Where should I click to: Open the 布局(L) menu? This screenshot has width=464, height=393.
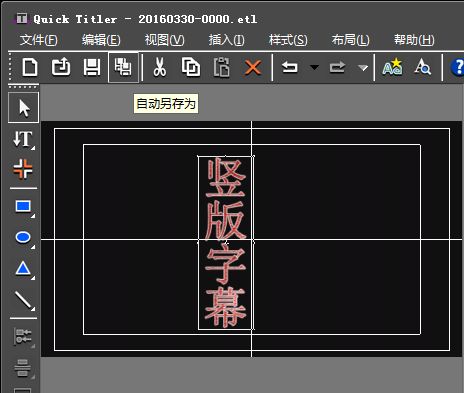coord(350,40)
